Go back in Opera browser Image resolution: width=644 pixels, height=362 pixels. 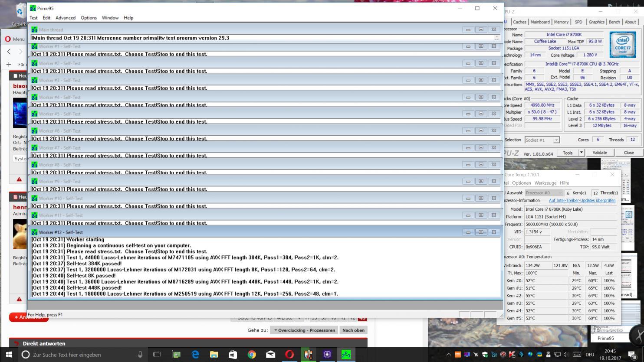9,52
